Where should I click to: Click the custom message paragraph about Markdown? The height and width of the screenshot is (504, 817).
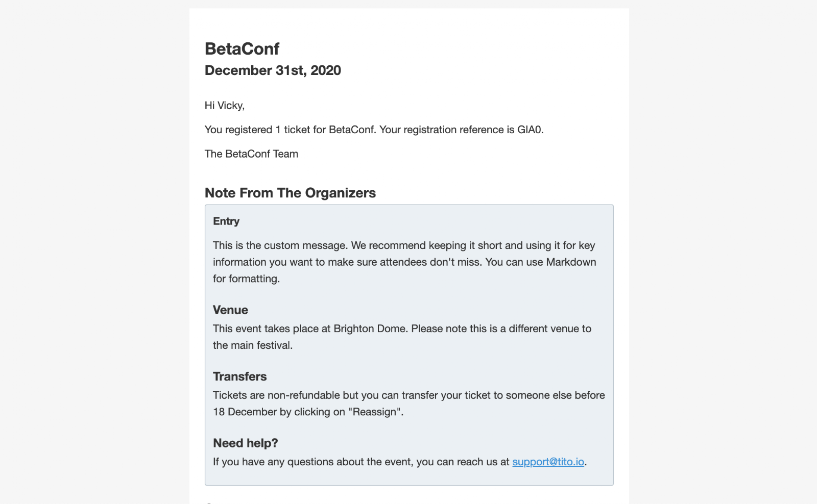pos(404,262)
